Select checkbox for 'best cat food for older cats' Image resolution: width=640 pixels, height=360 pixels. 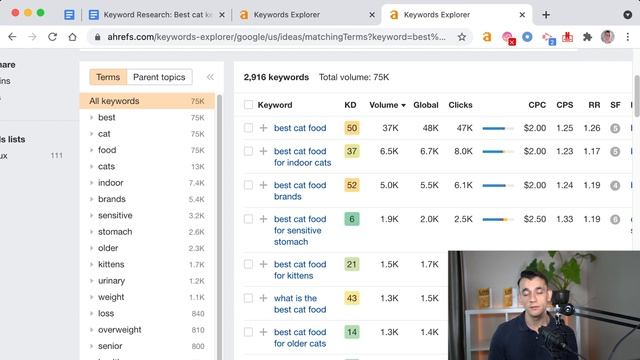click(x=248, y=332)
